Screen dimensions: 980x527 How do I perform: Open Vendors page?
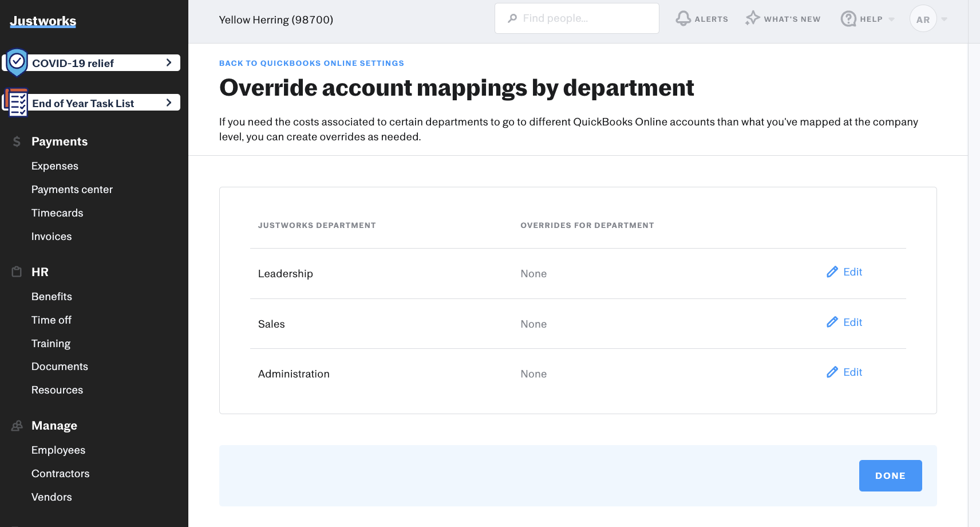point(52,497)
